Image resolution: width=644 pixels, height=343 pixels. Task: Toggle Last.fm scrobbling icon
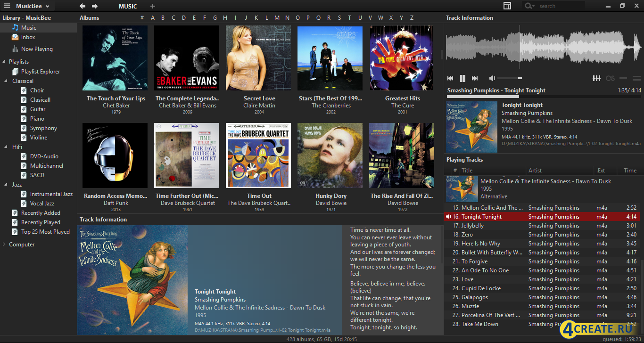610,78
